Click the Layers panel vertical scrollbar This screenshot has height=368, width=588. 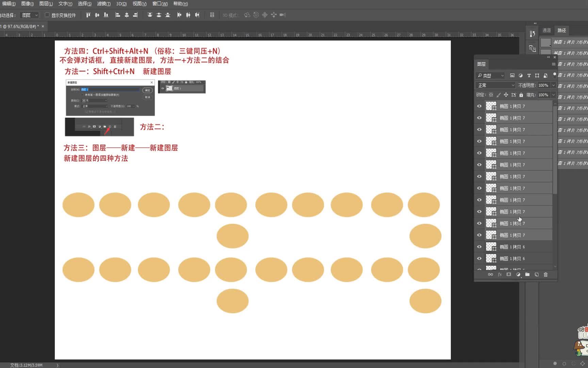click(555, 150)
